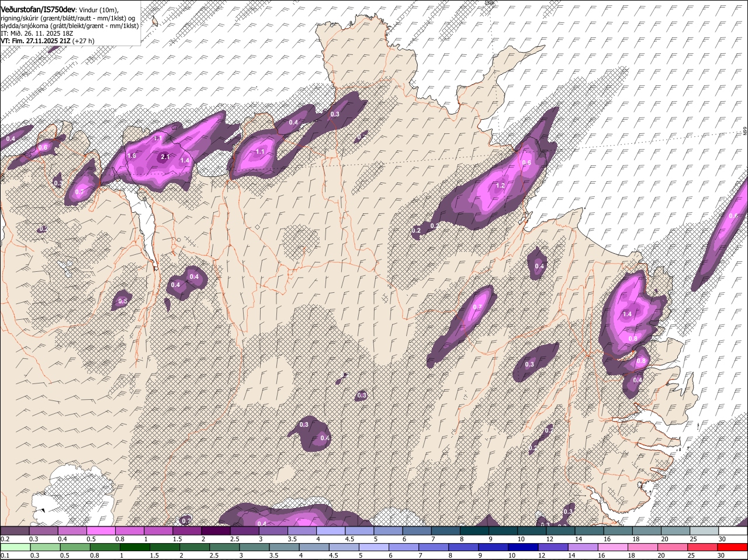The height and width of the screenshot is (560, 748).
Task: Click the "1.6" precipitation value on the map
Action: pyautogui.click(x=131, y=156)
